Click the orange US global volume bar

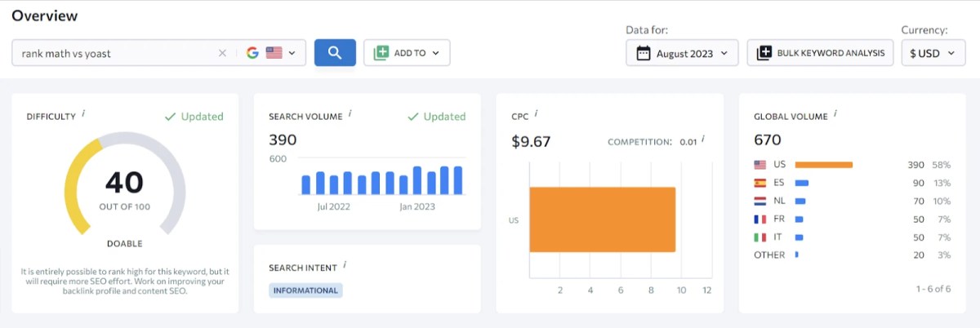click(823, 165)
